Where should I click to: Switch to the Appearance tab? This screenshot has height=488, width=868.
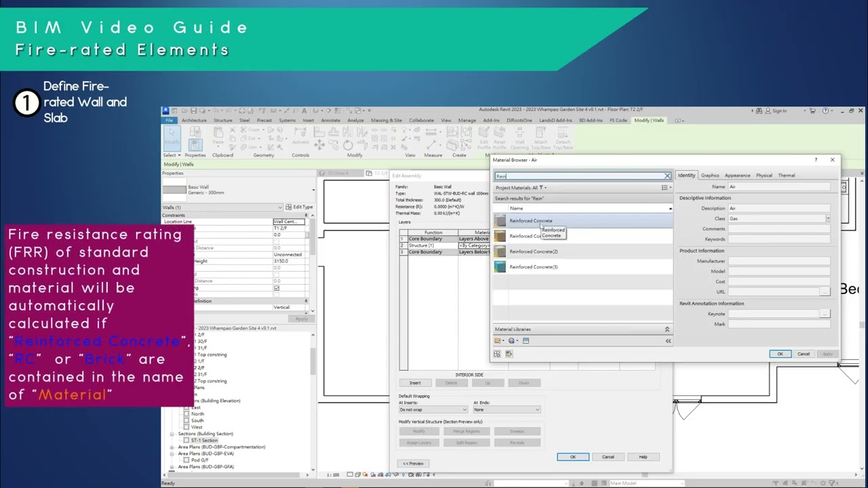click(x=737, y=176)
